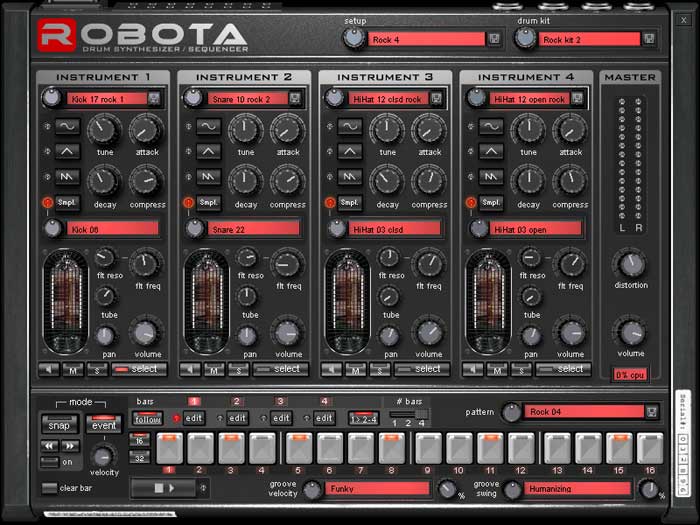Click the 32 step resolution button
The width and height of the screenshot is (700, 525).
[139, 457]
